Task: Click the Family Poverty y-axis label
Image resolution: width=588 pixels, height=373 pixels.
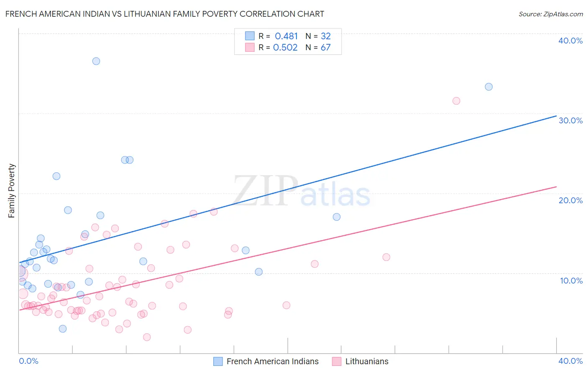Action: click(12, 191)
